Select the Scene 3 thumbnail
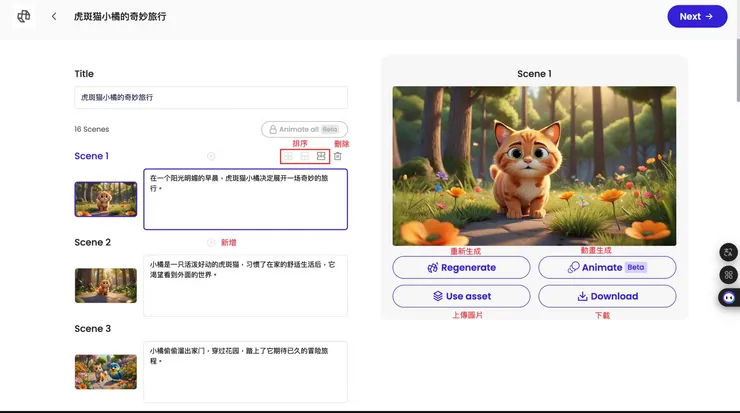Viewport: 740px width, 413px height. (x=106, y=372)
